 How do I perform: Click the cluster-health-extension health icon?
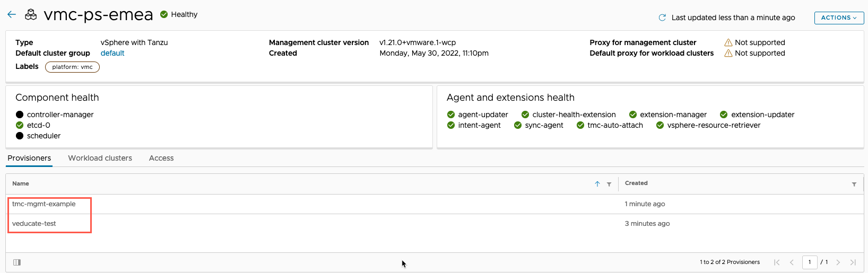[x=525, y=115]
